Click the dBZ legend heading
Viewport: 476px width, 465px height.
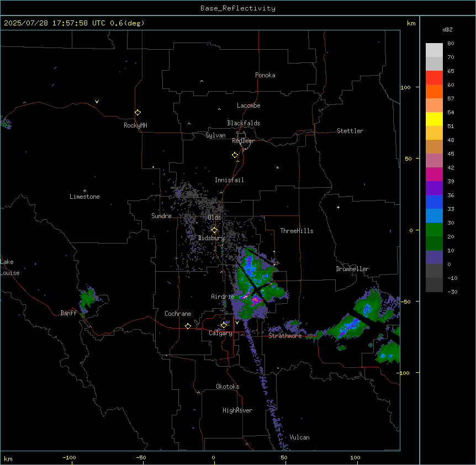[447, 29]
